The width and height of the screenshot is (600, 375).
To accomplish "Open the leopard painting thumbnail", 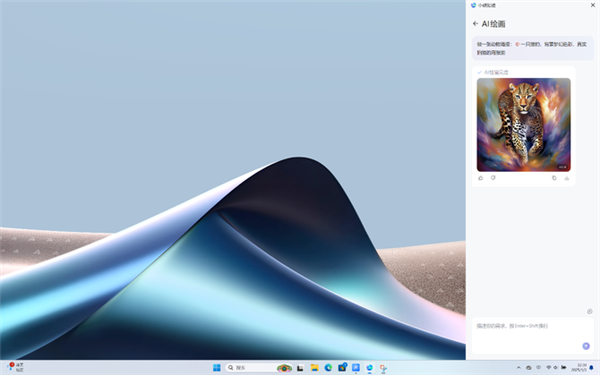I will click(523, 125).
